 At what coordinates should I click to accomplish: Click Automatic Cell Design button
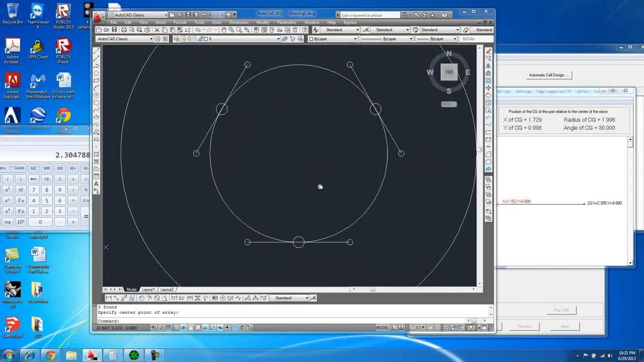pyautogui.click(x=549, y=75)
